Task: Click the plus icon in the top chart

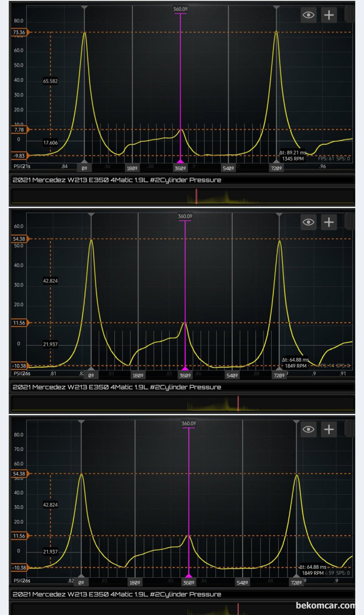Action: tap(329, 15)
